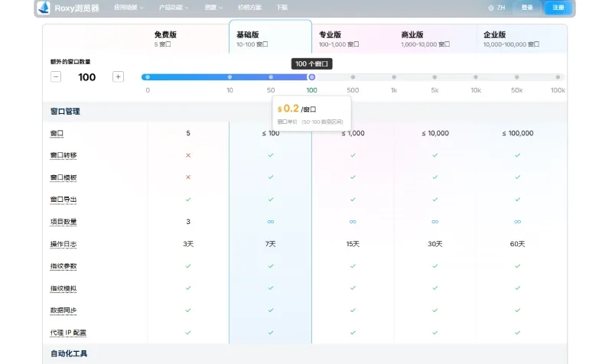This screenshot has width=612, height=364.
Task: Set slider to the 5k stop
Action: click(435, 77)
